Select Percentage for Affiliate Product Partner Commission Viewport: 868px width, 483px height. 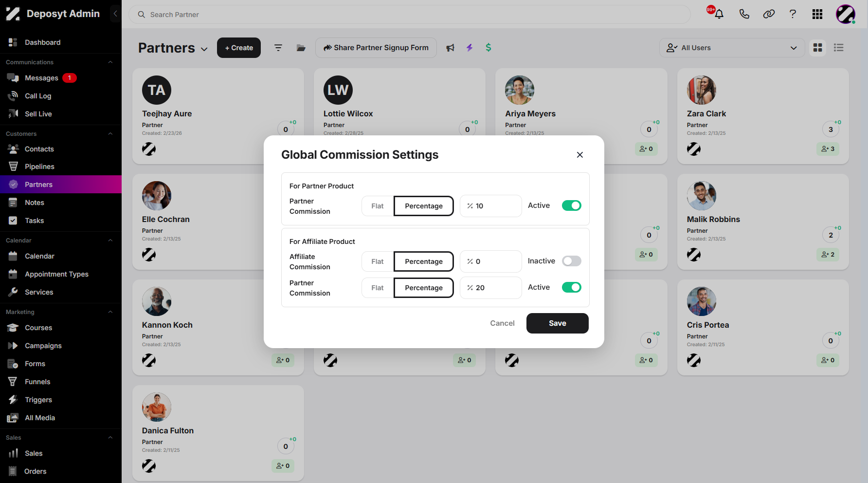point(424,288)
